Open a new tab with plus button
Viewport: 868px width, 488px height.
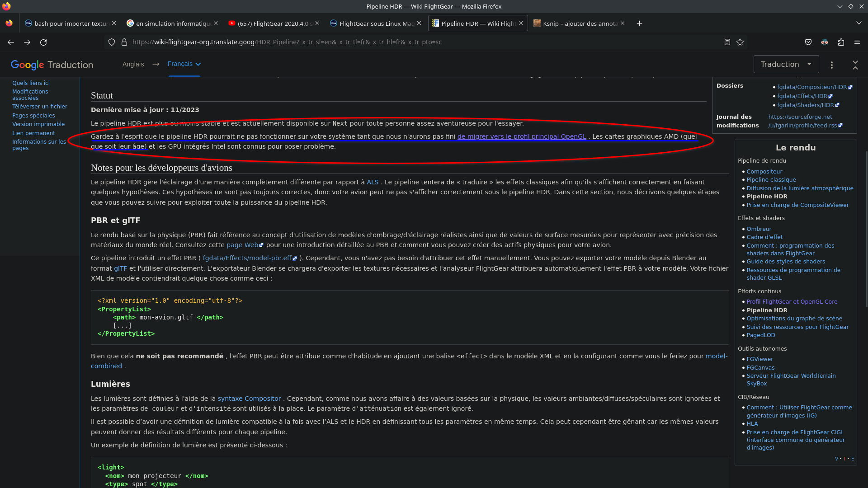[x=639, y=23]
